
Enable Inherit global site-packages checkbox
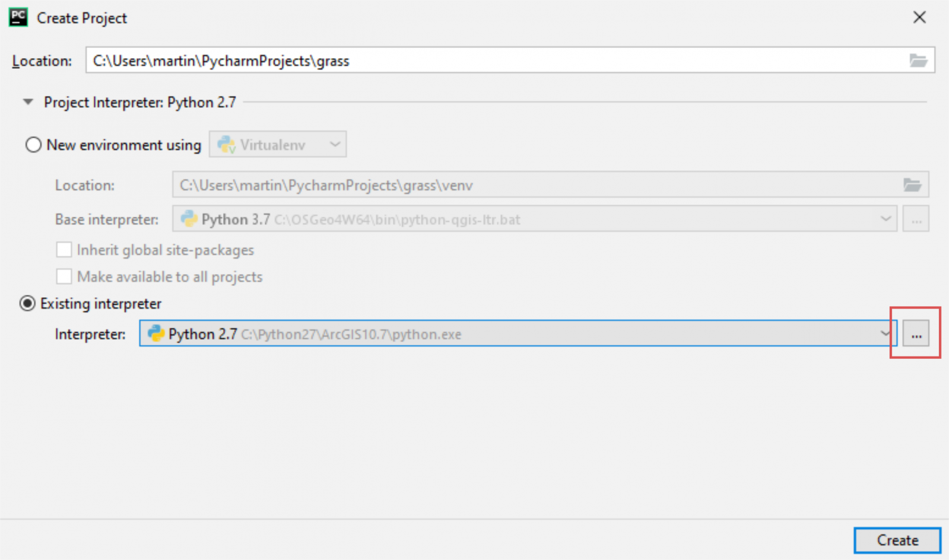click(64, 250)
